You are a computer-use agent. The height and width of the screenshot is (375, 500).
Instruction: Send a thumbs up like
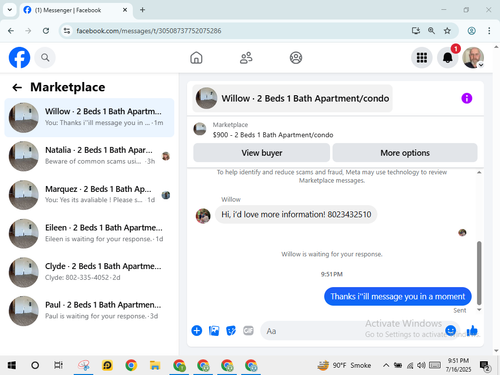point(472,330)
